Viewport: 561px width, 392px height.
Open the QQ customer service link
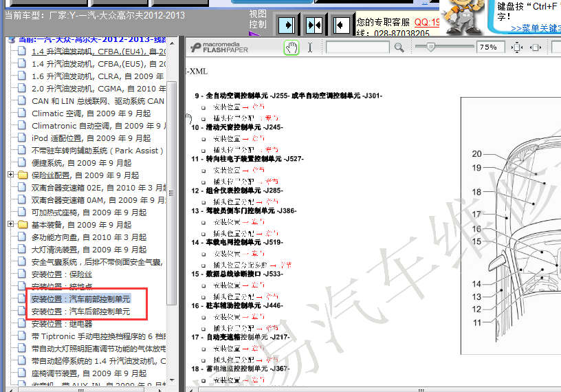[x=427, y=22]
